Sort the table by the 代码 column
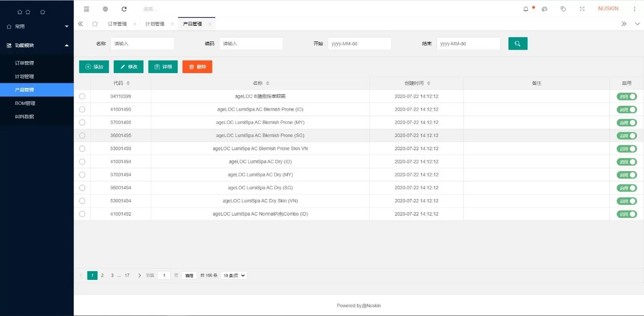The width and height of the screenshot is (644, 316). click(x=128, y=83)
